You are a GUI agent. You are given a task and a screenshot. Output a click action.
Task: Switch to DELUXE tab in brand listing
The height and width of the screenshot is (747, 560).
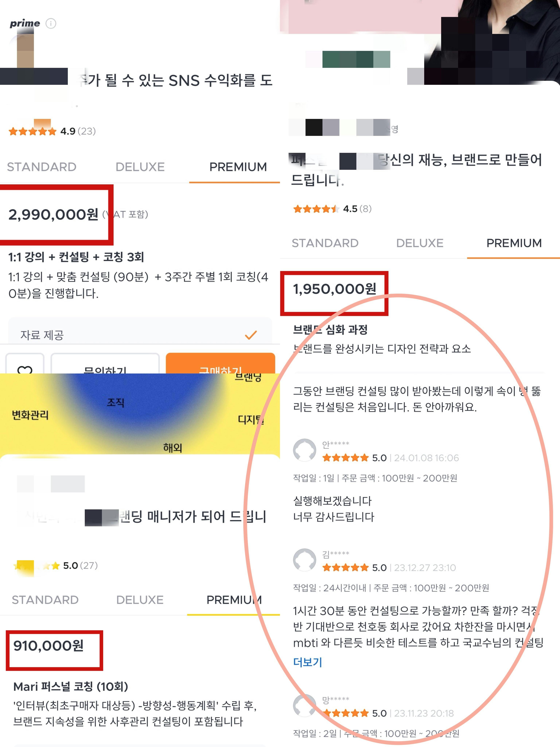click(420, 243)
